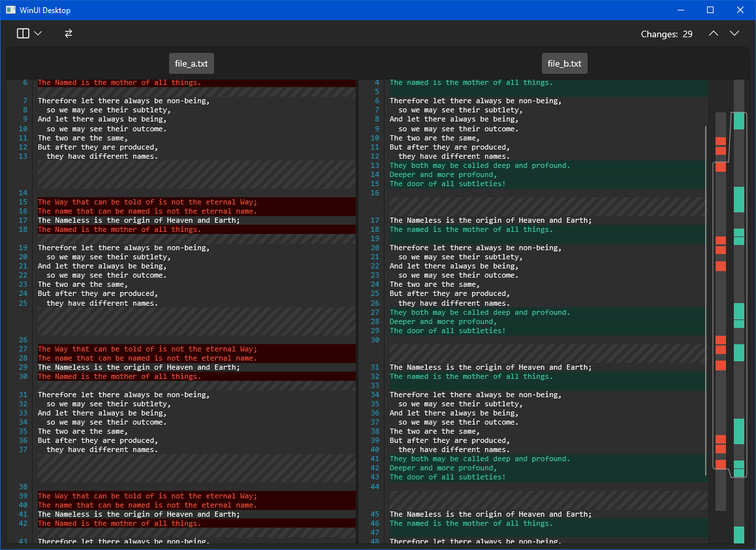Maximize the WinUI Desktop window

click(x=710, y=10)
